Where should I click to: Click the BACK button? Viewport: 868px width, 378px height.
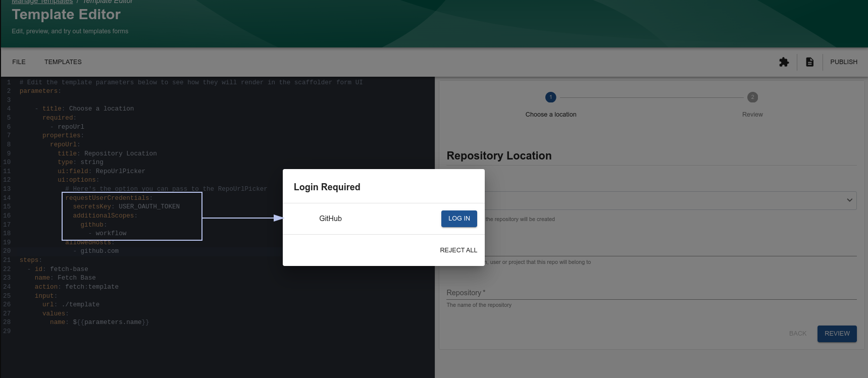[x=797, y=334]
